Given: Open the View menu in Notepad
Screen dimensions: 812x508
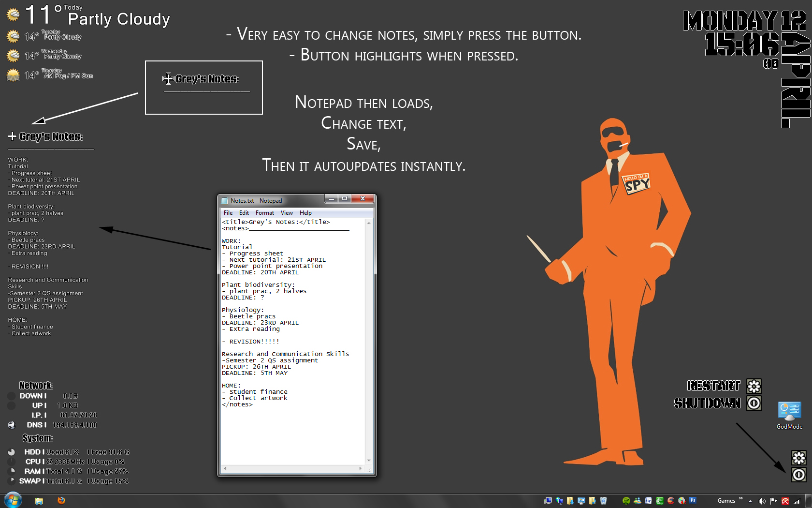Looking at the screenshot, I should tap(287, 213).
